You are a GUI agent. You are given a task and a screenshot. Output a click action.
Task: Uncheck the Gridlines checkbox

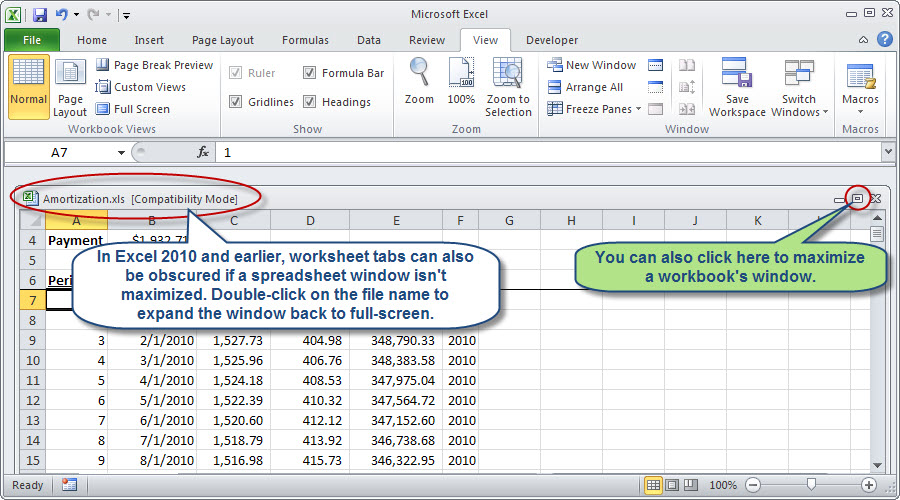[x=235, y=102]
